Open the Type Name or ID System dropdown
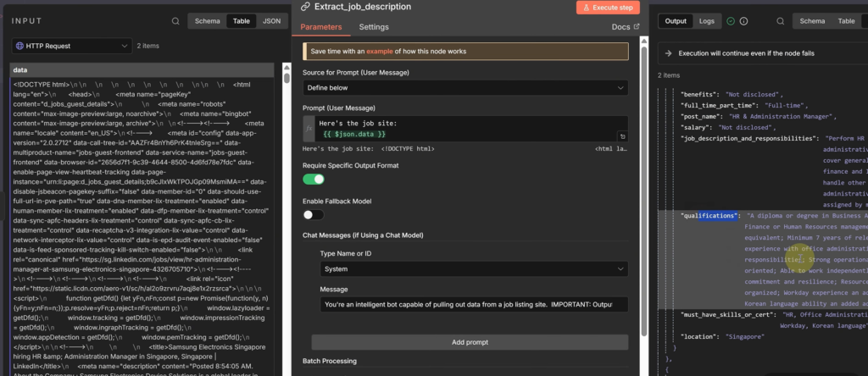This screenshot has height=376, width=868. pyautogui.click(x=474, y=268)
